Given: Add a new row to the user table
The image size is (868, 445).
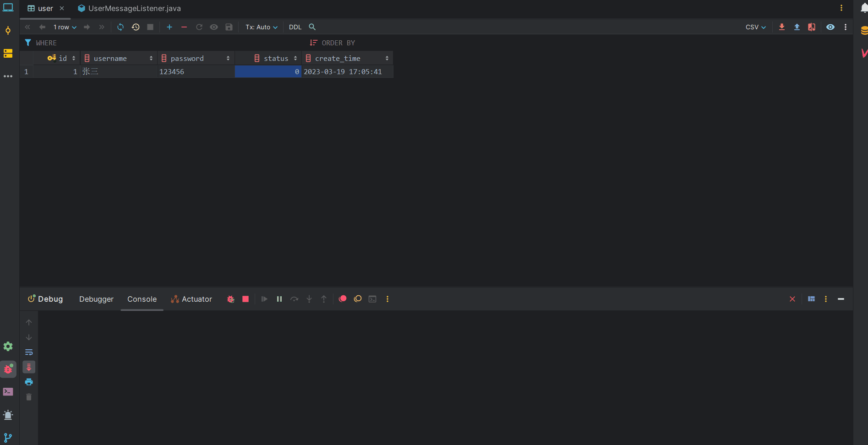Looking at the screenshot, I should 169,27.
